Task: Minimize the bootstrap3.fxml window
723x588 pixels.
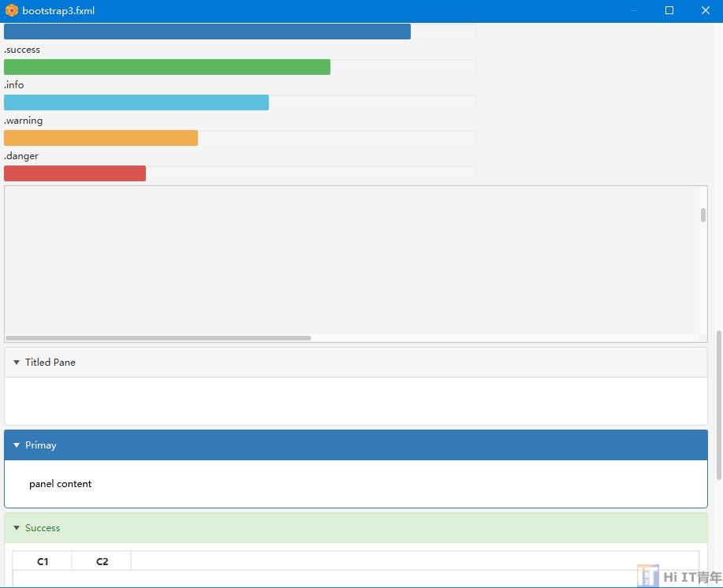Action: [x=633, y=11]
